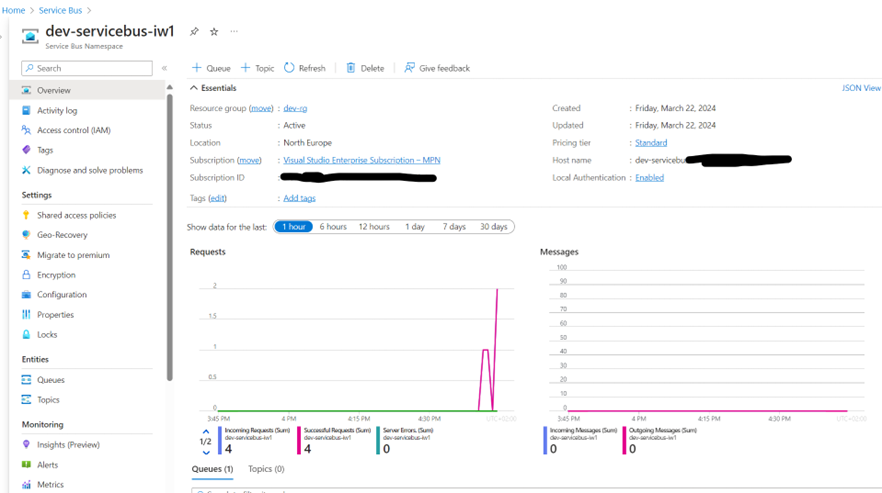Open Give feedback
Image resolution: width=882 pixels, height=493 pixels.
click(x=437, y=68)
